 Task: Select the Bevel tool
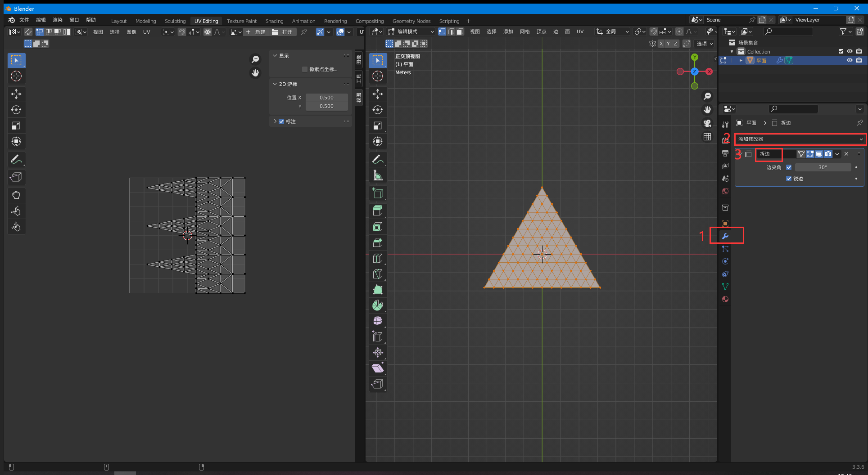pyautogui.click(x=378, y=242)
